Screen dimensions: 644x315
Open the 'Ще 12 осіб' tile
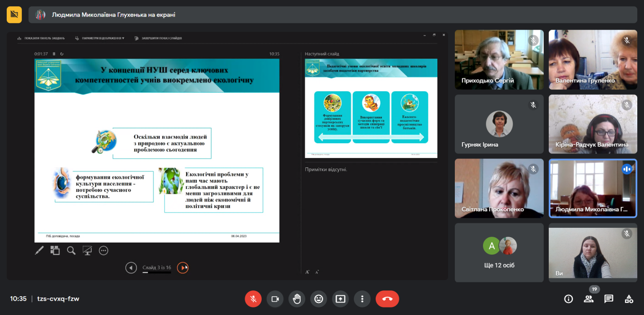point(499,253)
